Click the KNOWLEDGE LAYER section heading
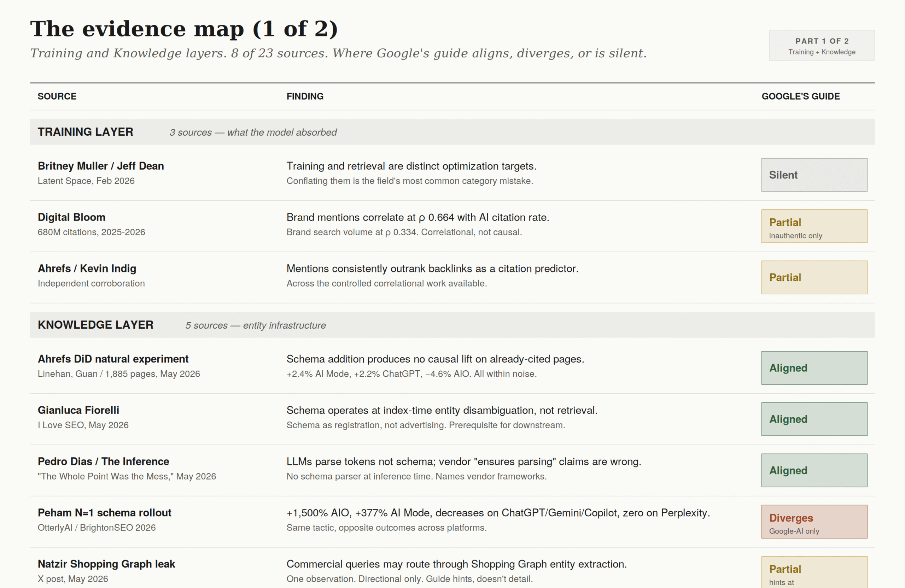Image resolution: width=905 pixels, height=588 pixels. click(x=95, y=325)
